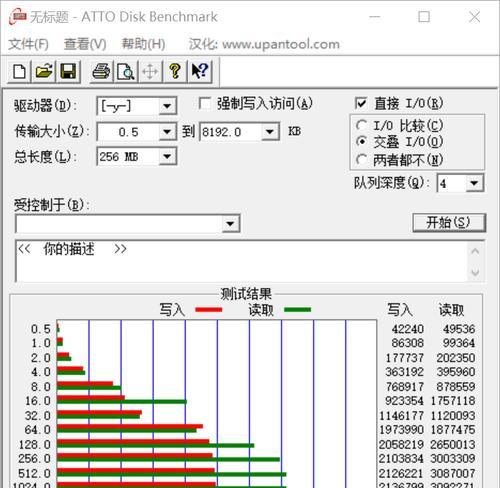Select 两者都不(N) radio button

pyautogui.click(x=361, y=160)
